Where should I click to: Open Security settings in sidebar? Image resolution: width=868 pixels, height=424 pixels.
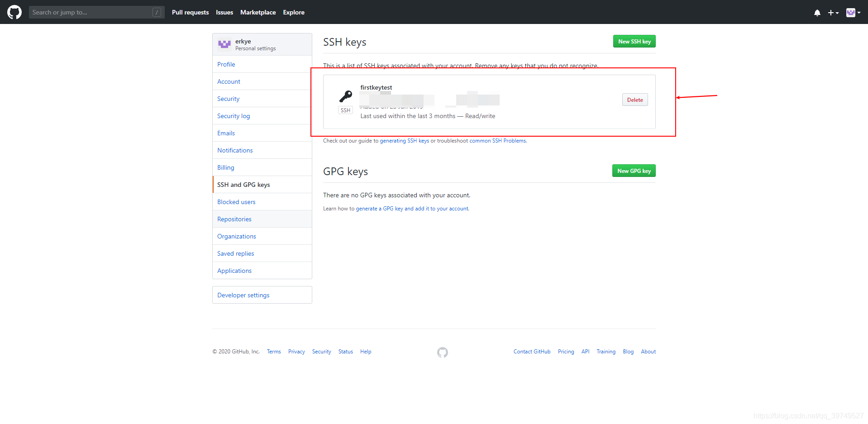coord(262,99)
